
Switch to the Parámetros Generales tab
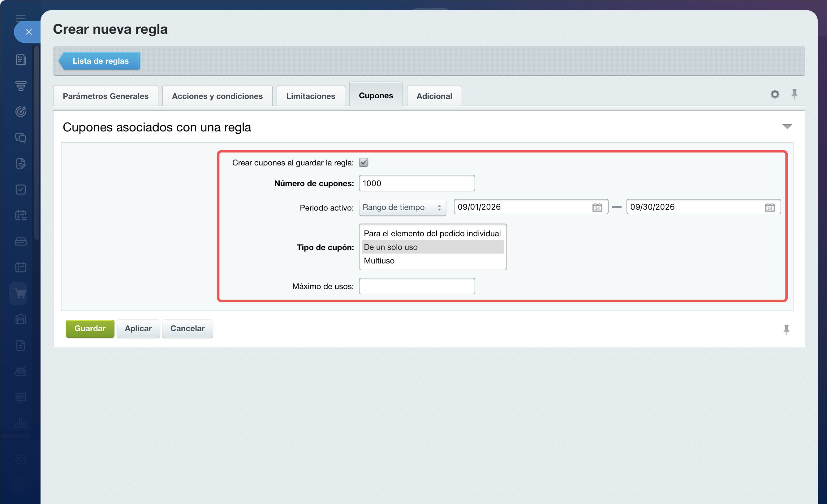pos(106,96)
